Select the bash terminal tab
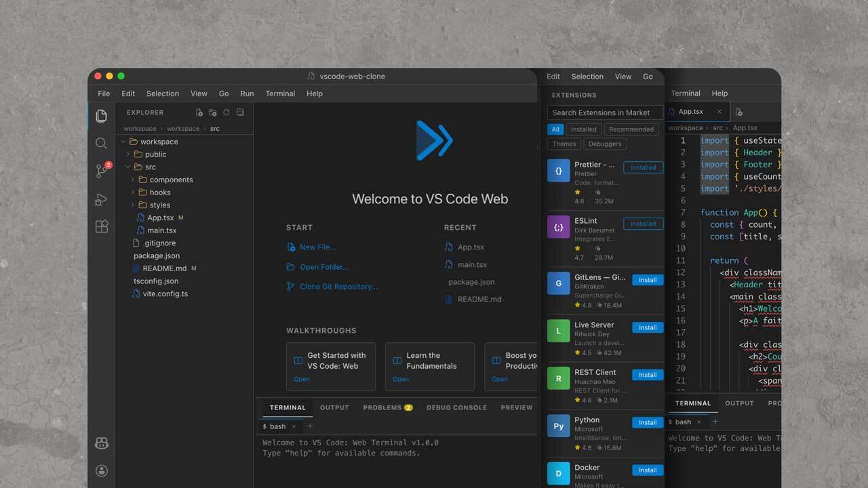This screenshot has width=868, height=488. 279,426
